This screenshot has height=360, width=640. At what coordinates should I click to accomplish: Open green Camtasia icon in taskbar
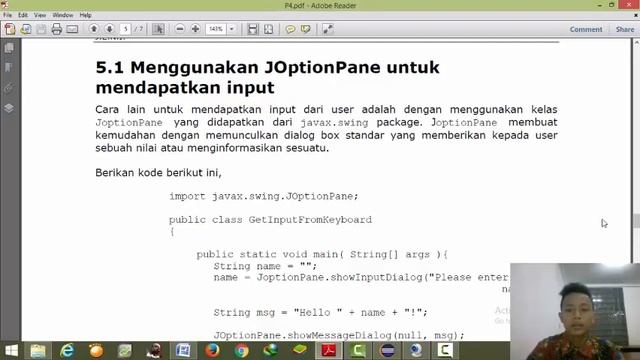[x=358, y=351]
